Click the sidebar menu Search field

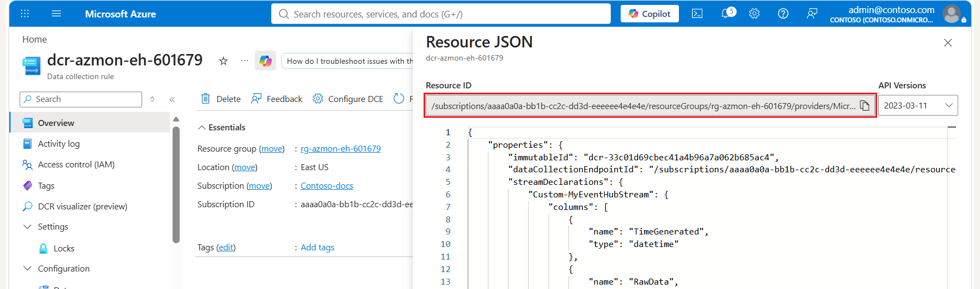pyautogui.click(x=81, y=99)
